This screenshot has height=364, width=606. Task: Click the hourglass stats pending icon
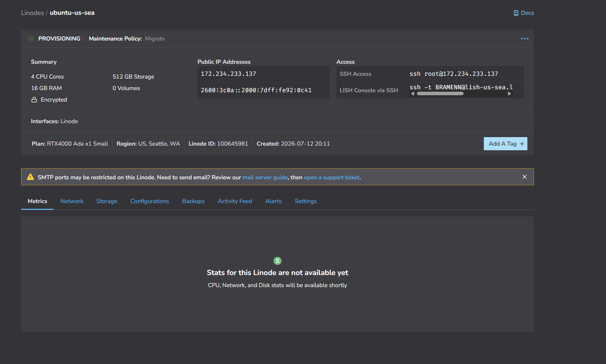tap(277, 261)
